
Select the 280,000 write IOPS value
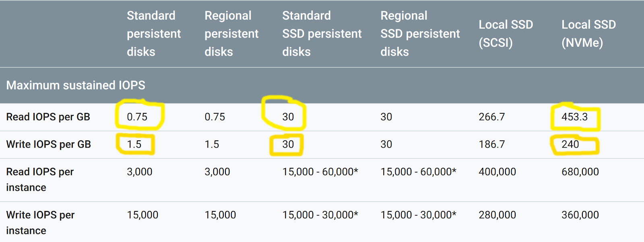pos(497,215)
